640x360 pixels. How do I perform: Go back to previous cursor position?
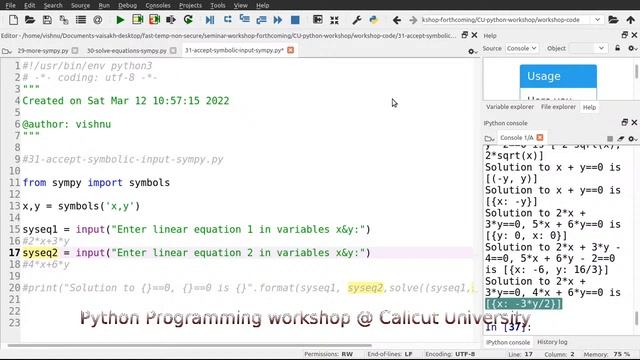(397, 20)
